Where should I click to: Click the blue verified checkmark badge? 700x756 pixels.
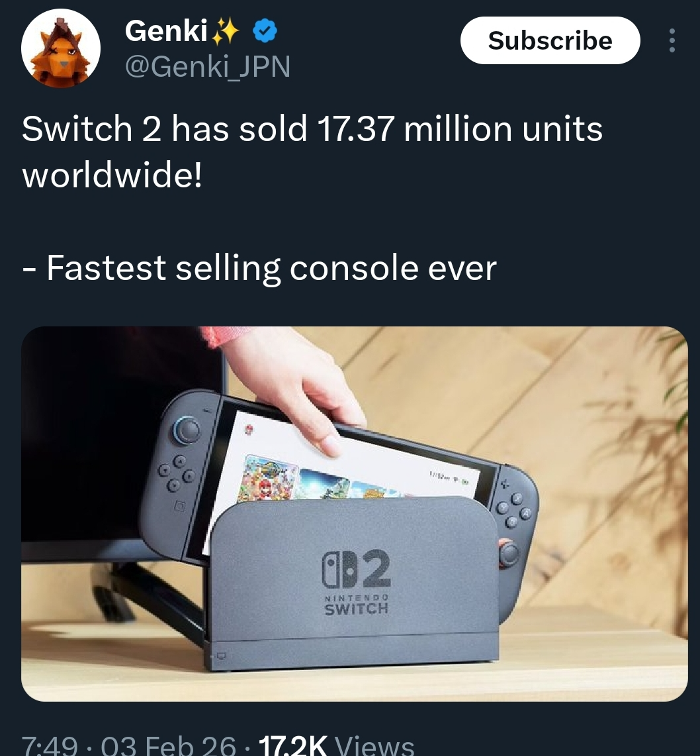(x=265, y=31)
